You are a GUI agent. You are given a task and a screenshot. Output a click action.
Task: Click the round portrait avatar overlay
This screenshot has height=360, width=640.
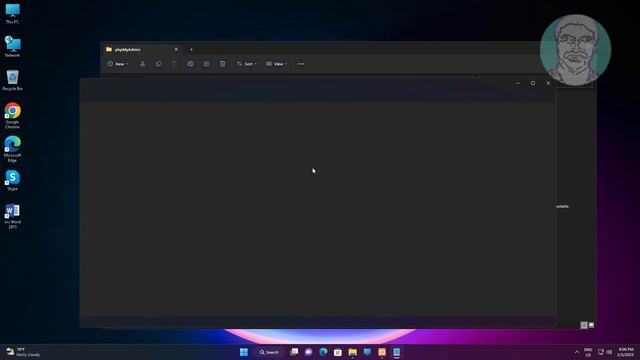(x=575, y=50)
